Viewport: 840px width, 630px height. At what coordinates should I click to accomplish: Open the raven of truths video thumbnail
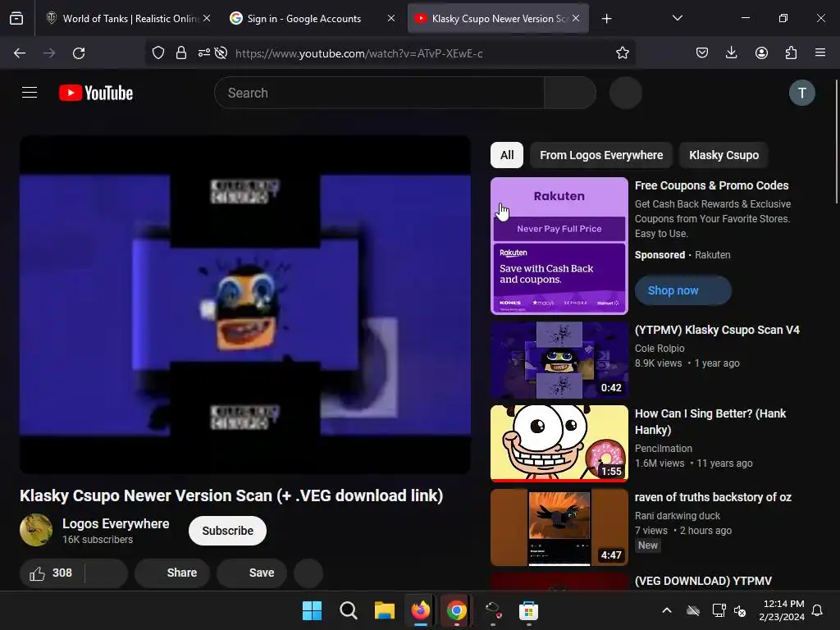[559, 527]
